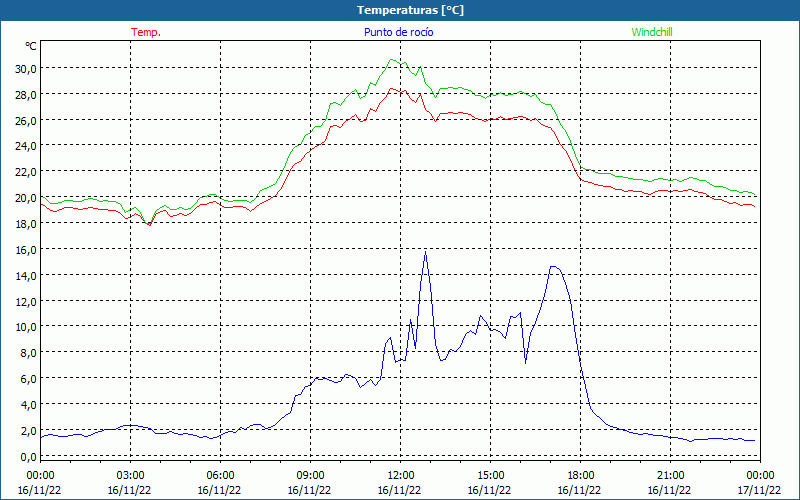
Task: Click the '06:00' time axis label
Action: click(220, 476)
